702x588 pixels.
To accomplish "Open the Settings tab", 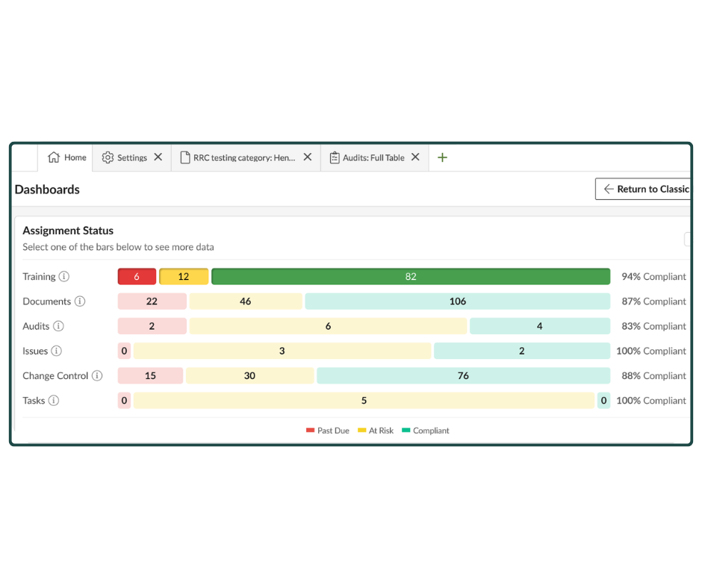I will click(x=125, y=157).
